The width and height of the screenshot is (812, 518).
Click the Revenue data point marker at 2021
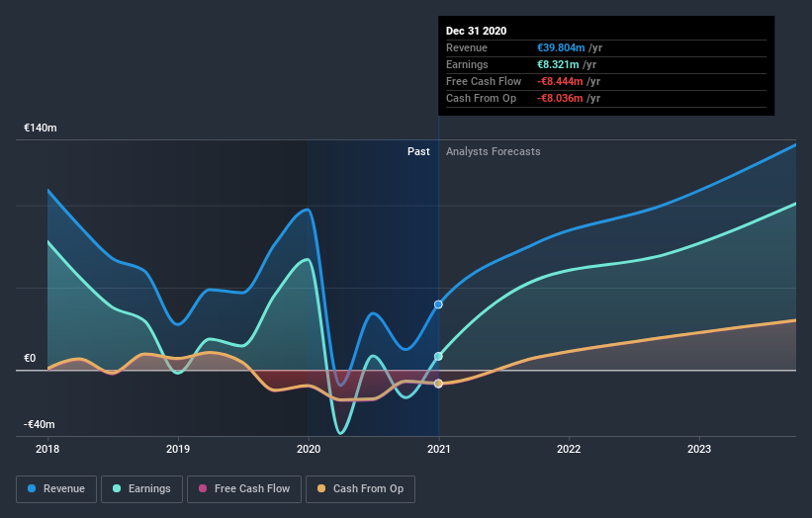coord(438,304)
